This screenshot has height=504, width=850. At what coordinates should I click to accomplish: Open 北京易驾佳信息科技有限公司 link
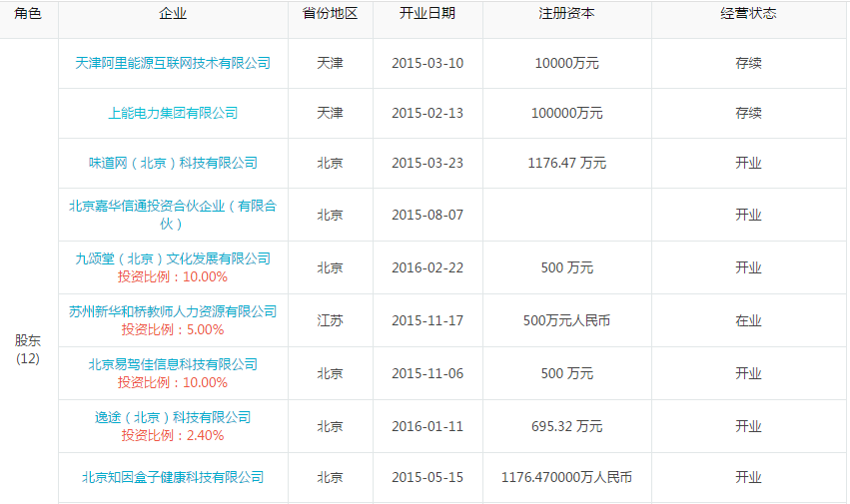coord(173,364)
